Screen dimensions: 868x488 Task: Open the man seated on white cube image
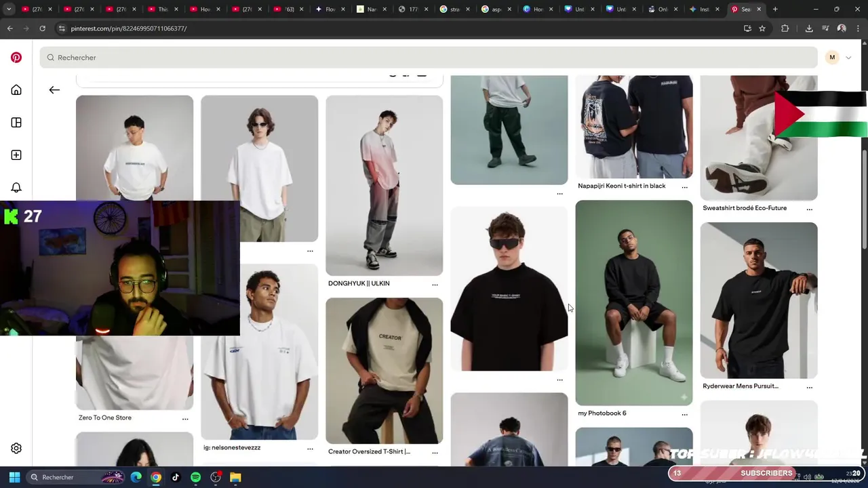click(634, 302)
